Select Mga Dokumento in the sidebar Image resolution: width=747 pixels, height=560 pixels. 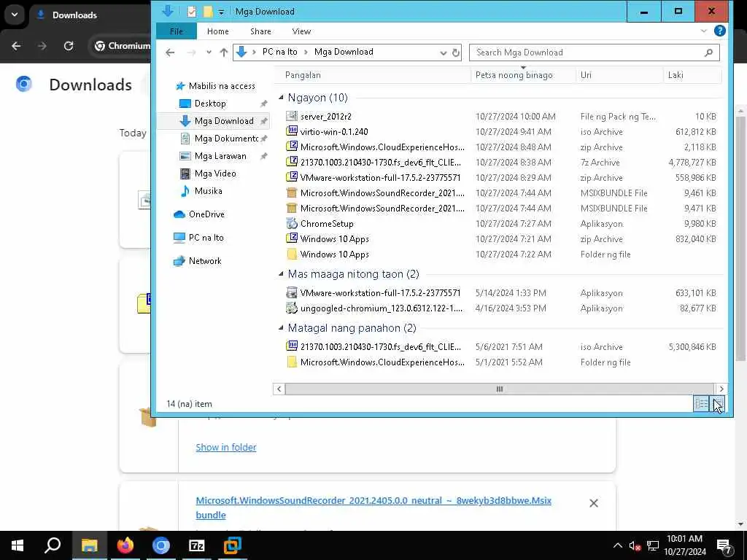click(x=226, y=139)
